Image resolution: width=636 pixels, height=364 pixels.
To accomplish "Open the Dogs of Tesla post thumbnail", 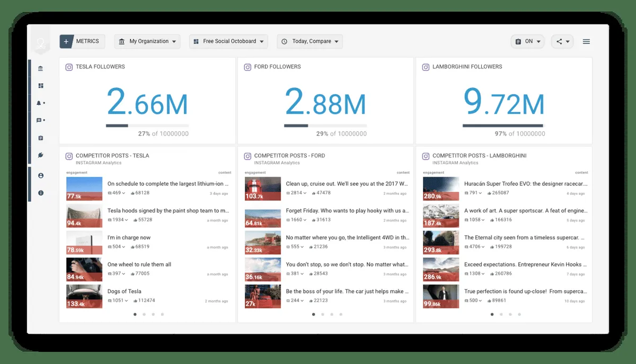I will [x=84, y=297].
